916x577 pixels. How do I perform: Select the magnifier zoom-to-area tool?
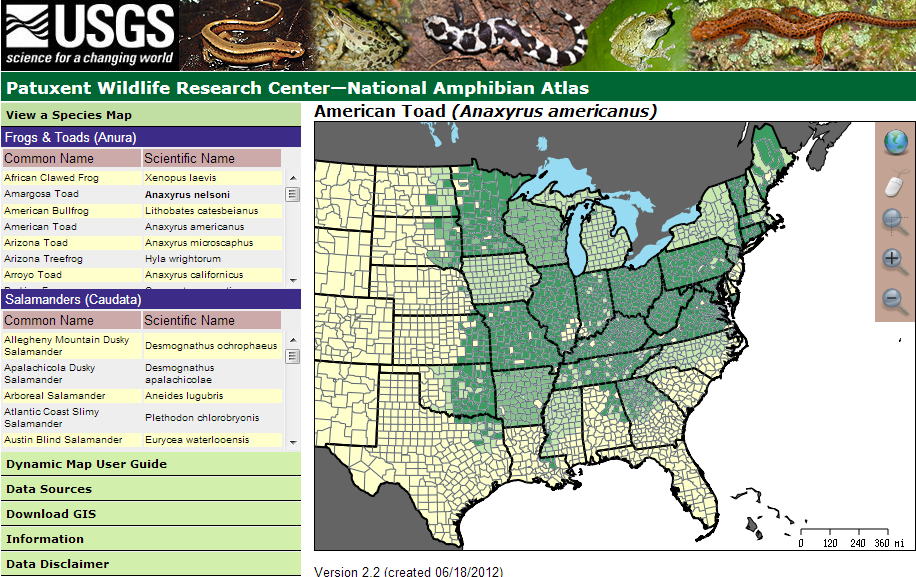pyautogui.click(x=894, y=222)
